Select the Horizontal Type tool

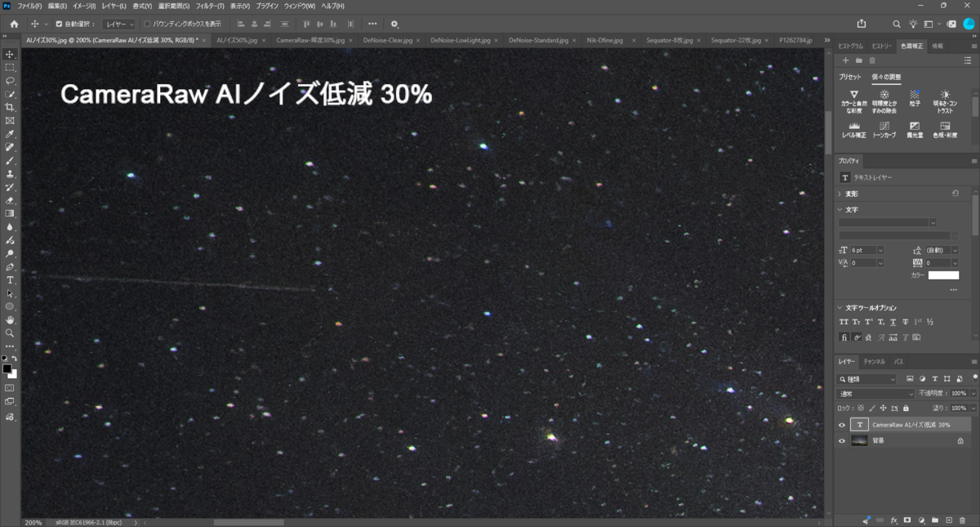click(10, 280)
